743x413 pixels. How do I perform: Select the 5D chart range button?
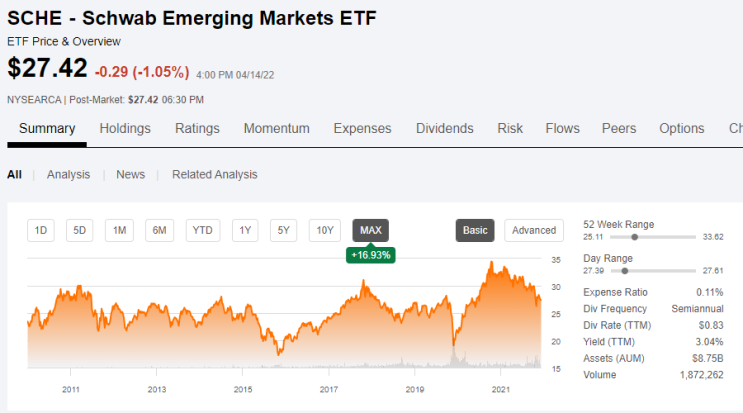[x=80, y=230]
